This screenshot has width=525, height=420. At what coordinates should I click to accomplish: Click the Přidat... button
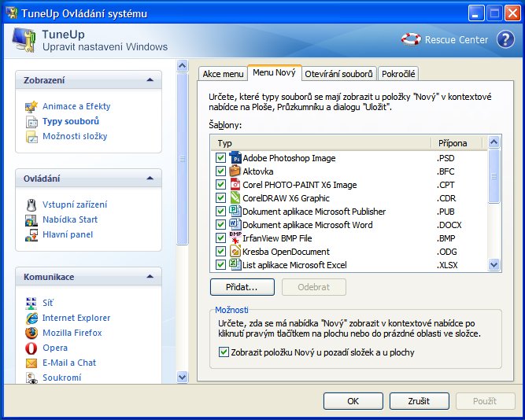pyautogui.click(x=242, y=287)
